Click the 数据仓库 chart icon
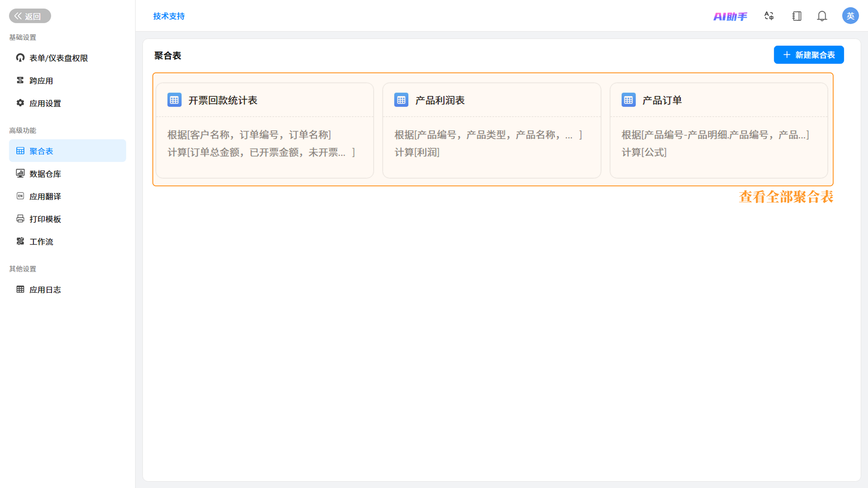868x488 pixels. tap(20, 173)
